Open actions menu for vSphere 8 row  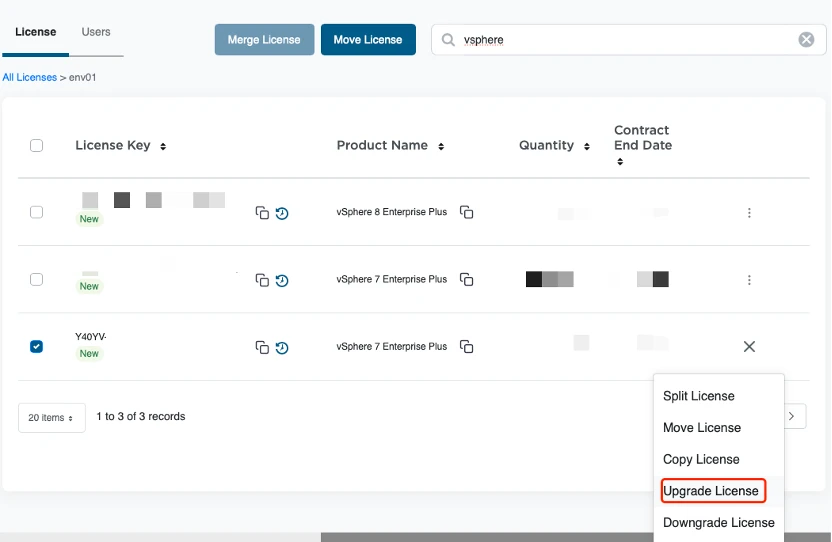[749, 213]
